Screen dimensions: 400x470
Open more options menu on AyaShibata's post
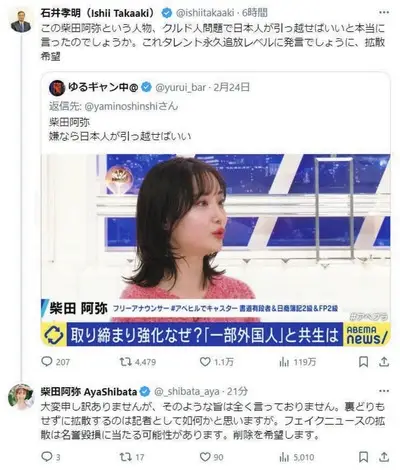(x=384, y=391)
